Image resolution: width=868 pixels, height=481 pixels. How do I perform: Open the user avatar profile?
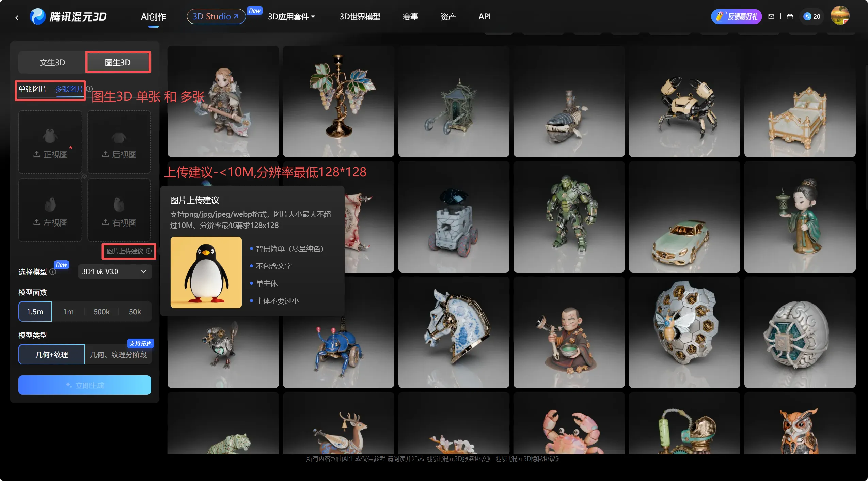[839, 16]
